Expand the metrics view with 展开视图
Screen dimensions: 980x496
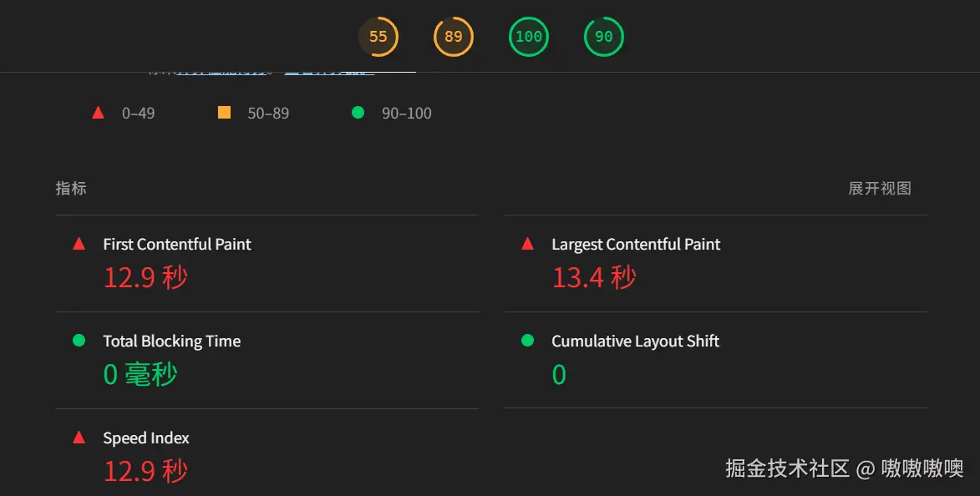[x=880, y=189]
